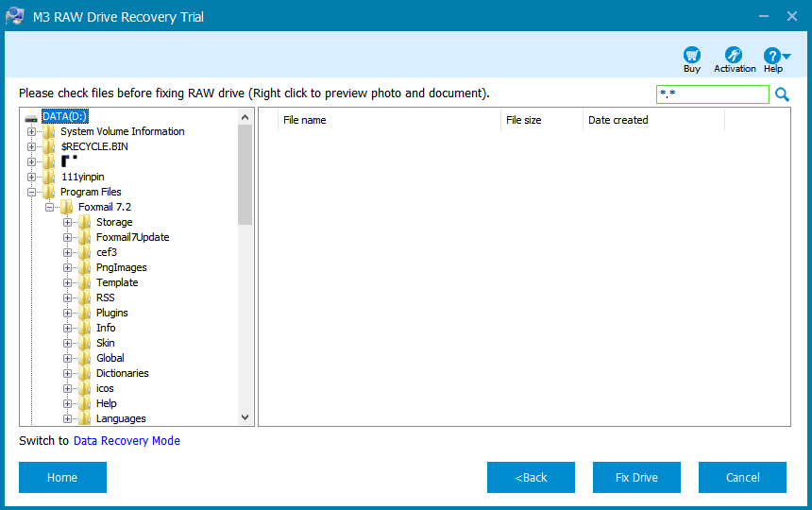
Task: Collapse the Program Files folder node
Action: [31, 192]
